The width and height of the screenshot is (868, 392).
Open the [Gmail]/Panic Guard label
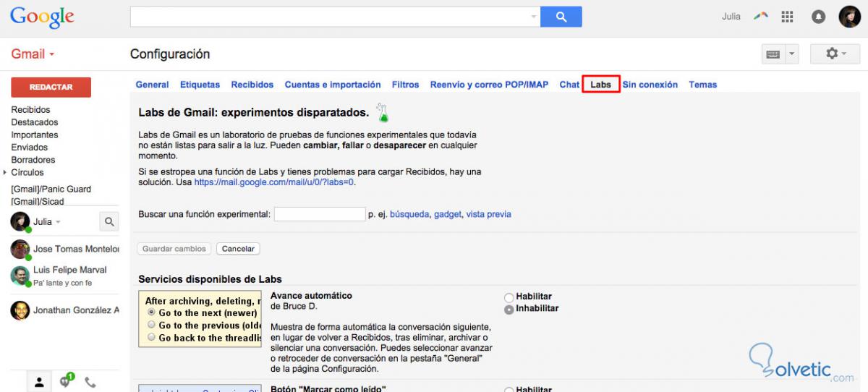51,189
